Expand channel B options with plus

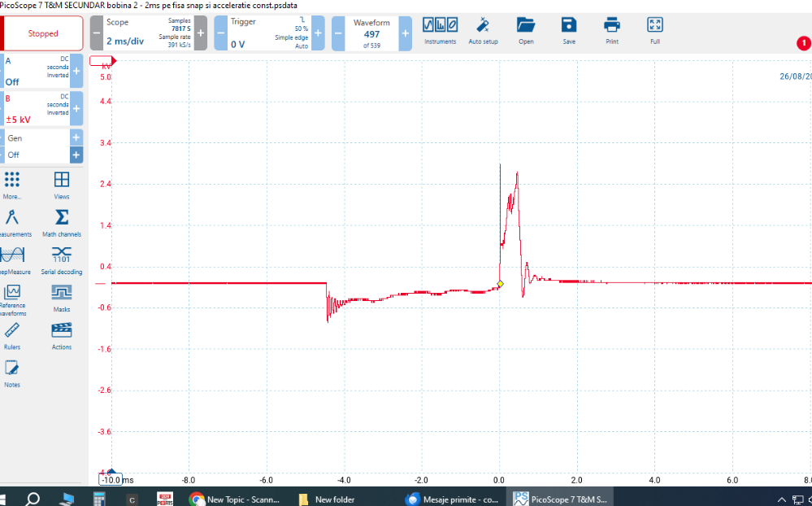click(76, 108)
